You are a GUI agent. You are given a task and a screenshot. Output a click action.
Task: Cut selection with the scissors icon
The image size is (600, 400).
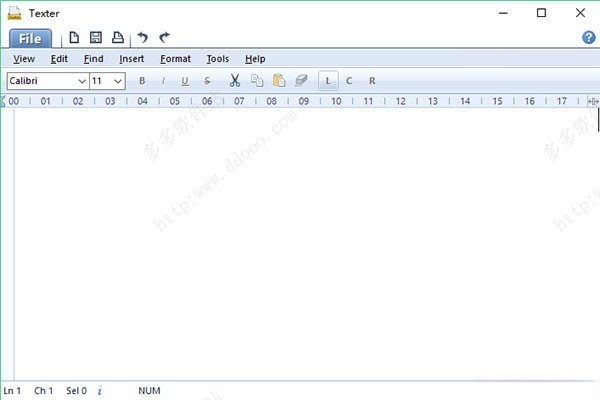click(x=234, y=81)
